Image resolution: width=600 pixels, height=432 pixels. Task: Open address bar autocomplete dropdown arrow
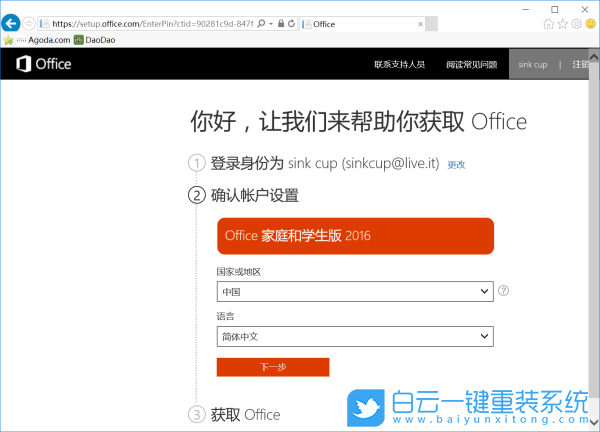[x=271, y=24]
